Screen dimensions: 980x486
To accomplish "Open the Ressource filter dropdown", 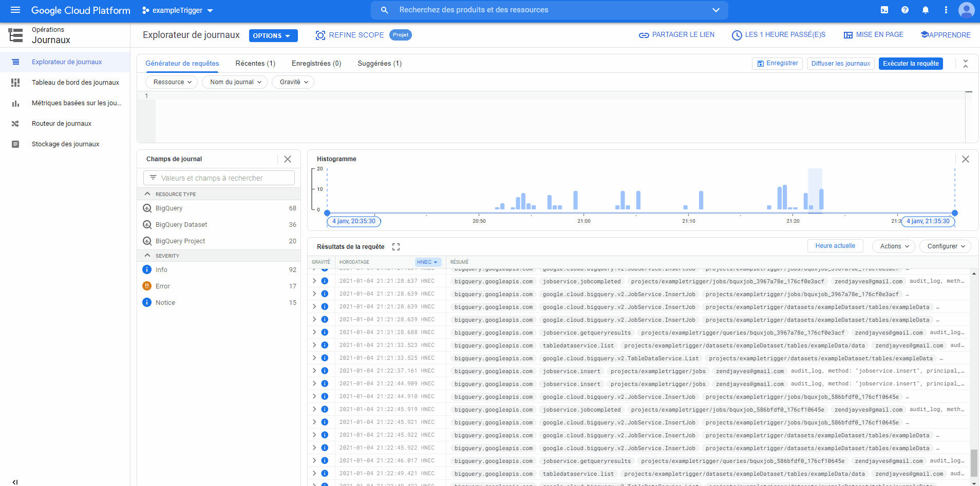I will 172,82.
